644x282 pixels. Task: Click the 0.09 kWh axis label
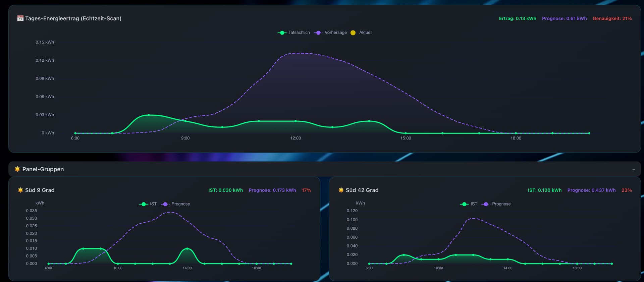[x=45, y=78]
